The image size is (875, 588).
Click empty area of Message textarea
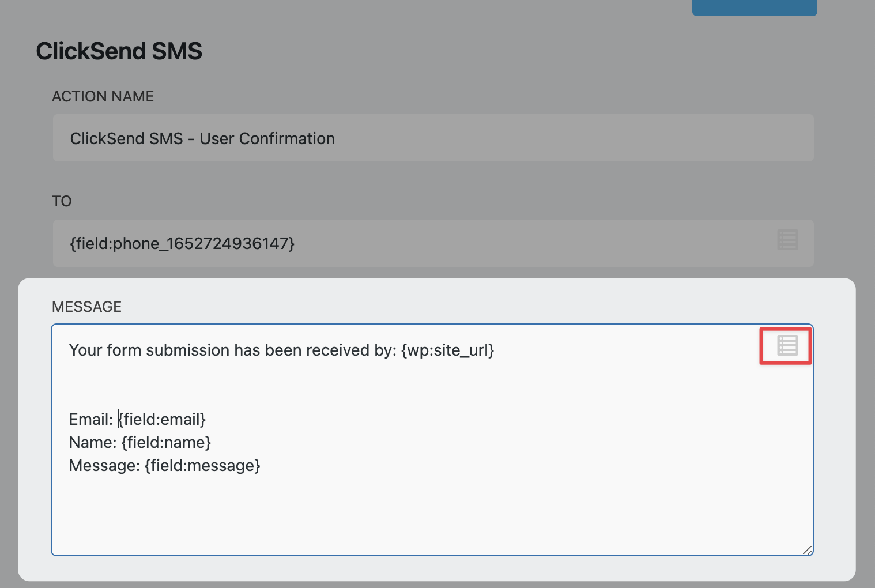(x=432, y=513)
